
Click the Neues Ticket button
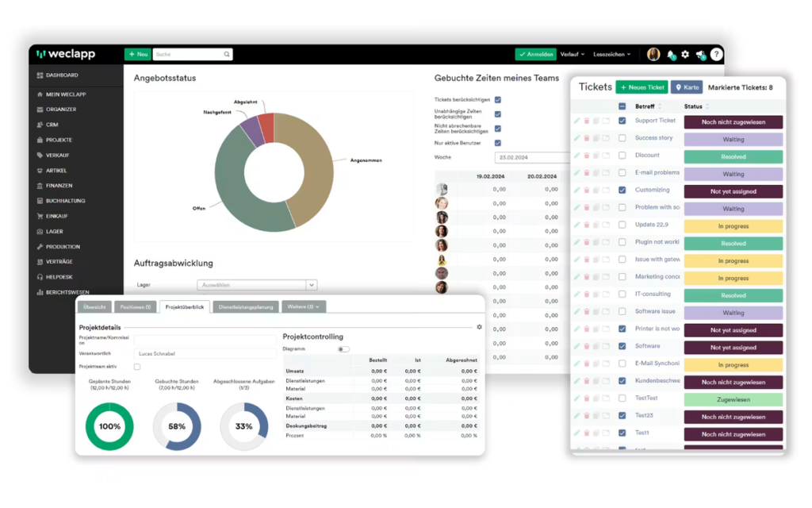642,87
